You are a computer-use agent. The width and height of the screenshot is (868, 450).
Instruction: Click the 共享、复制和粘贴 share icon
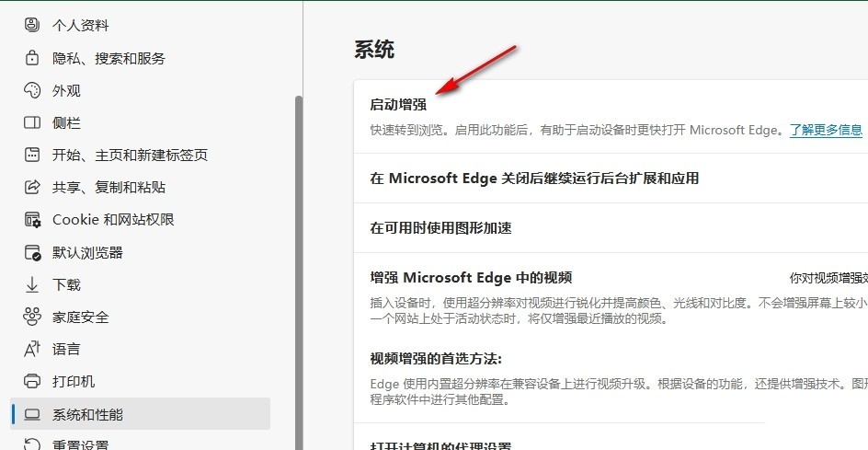[x=32, y=187]
